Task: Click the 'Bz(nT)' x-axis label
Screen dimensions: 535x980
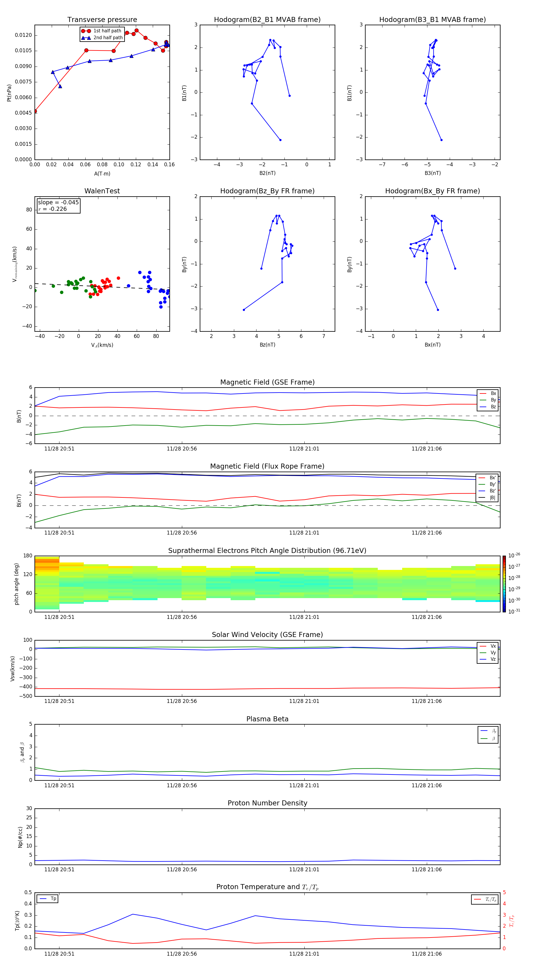Action: (x=267, y=345)
